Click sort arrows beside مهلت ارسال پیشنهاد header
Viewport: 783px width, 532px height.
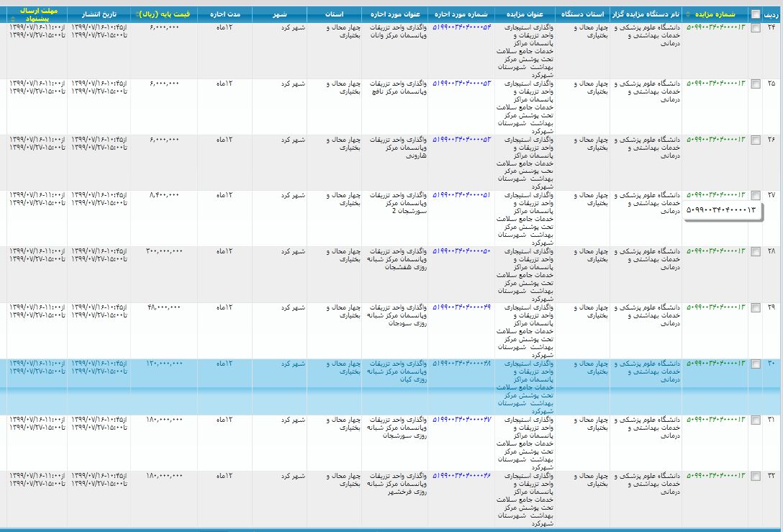(x=12, y=18)
